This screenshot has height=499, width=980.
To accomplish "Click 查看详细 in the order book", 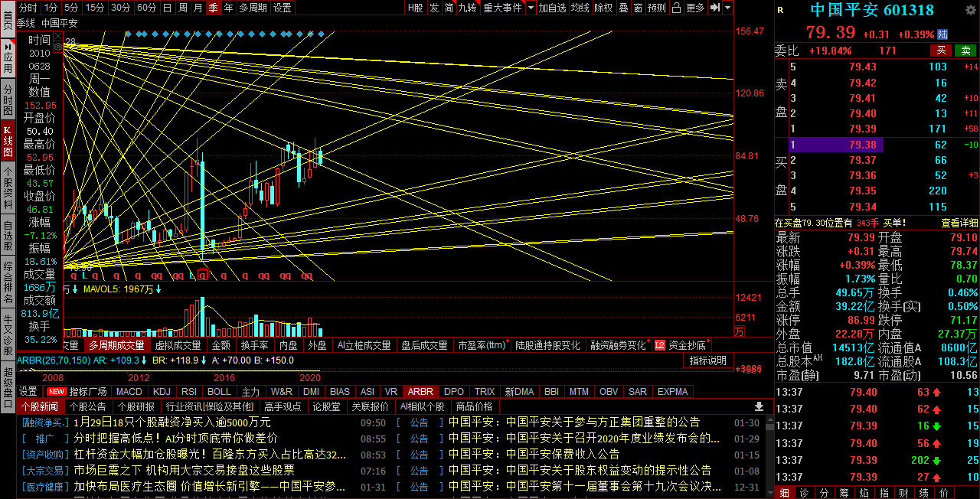I will tap(959, 223).
